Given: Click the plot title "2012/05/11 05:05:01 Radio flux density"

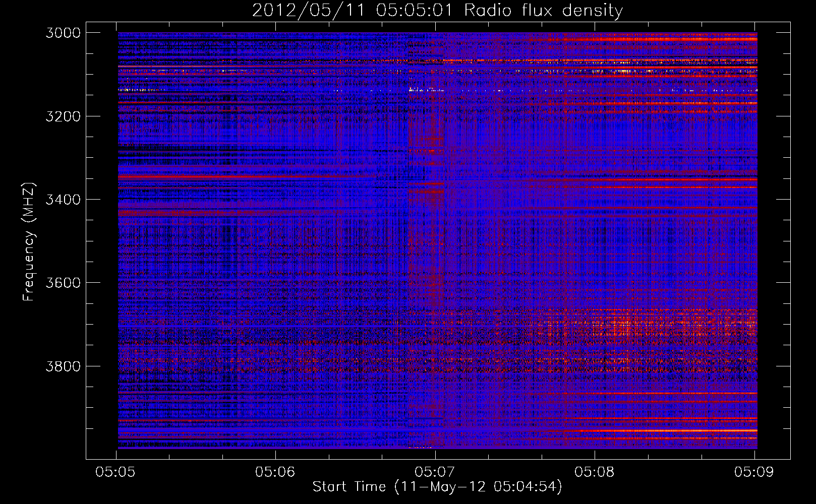Looking at the screenshot, I should 437,11.
